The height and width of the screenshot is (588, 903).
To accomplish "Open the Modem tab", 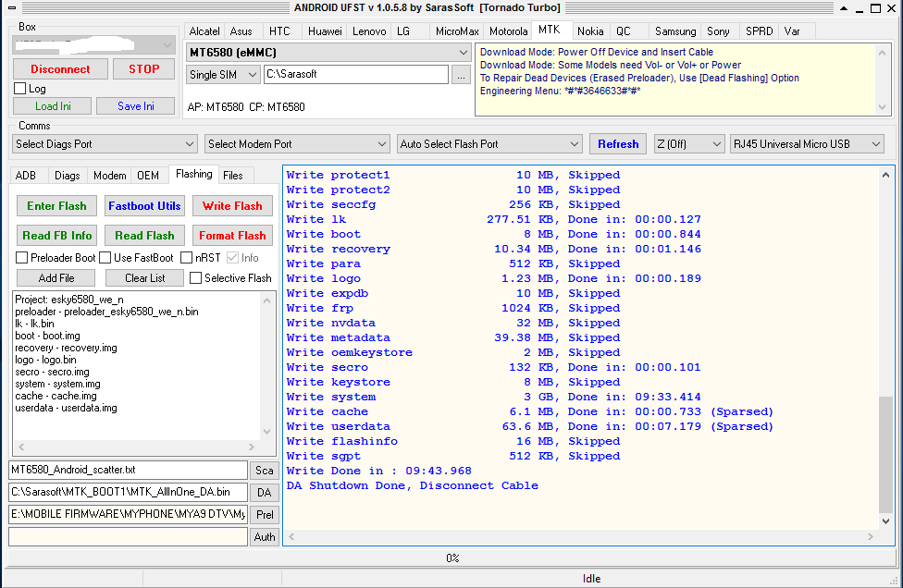I will (109, 176).
